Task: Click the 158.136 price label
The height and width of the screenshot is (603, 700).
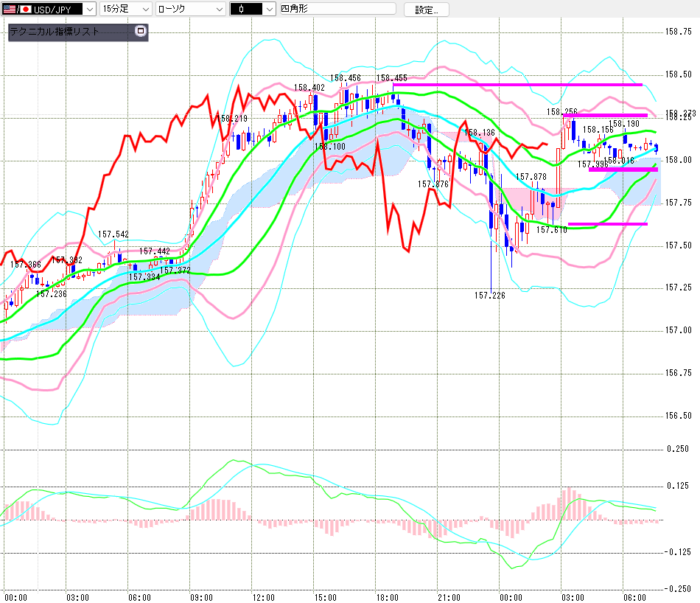Action: coord(480,133)
